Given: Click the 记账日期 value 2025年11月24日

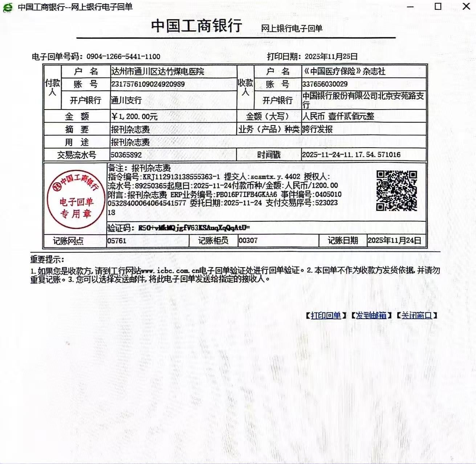Looking at the screenshot, I should point(394,241).
